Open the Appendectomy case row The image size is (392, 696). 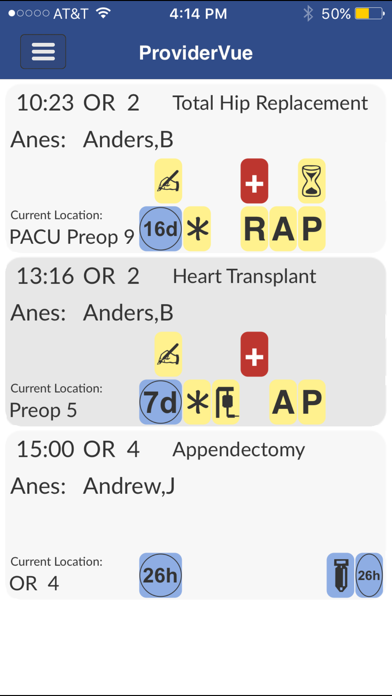point(196,515)
